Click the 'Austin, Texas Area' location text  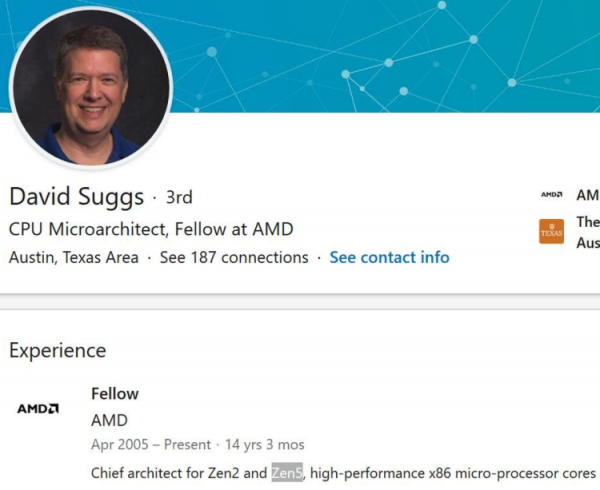point(74,257)
